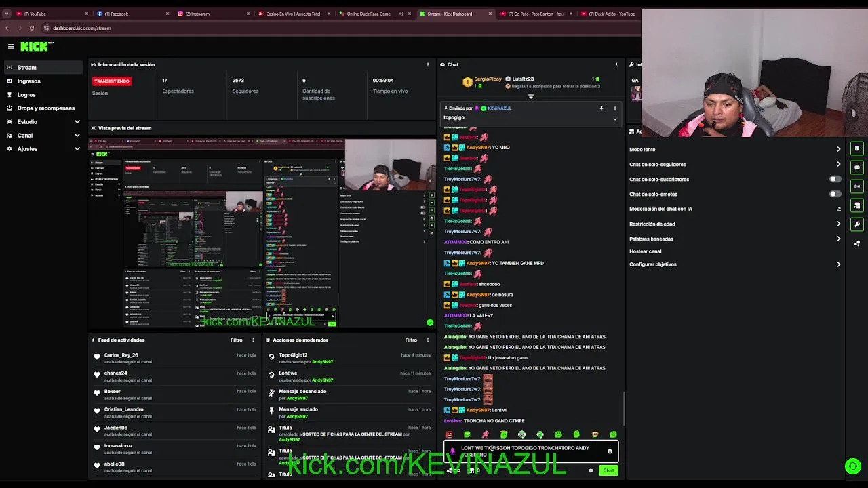Toggle the chat panel button in the side strip
This screenshot has height=488, width=868.
click(857, 167)
